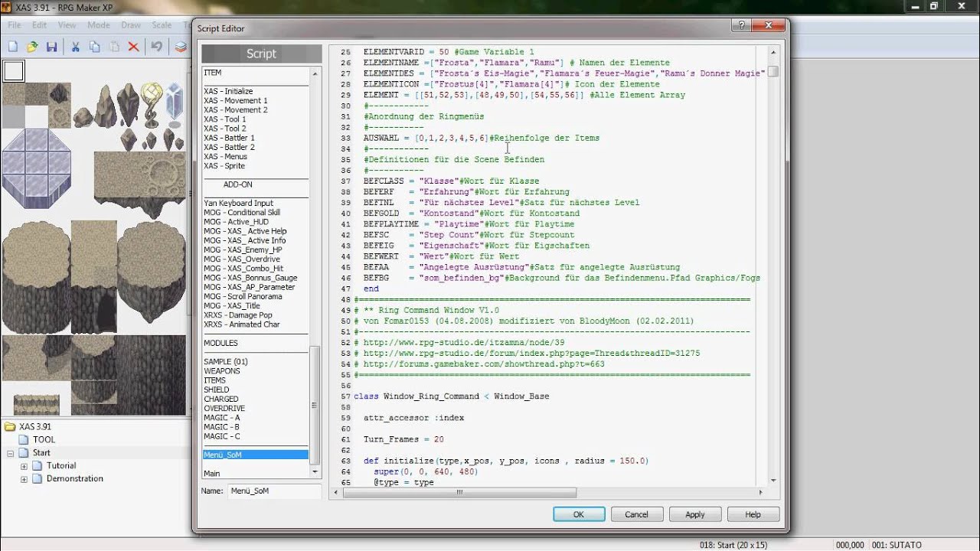Select XRXS - Damage Pop script
Image resolution: width=980 pixels, height=551 pixels.
pyautogui.click(x=237, y=315)
